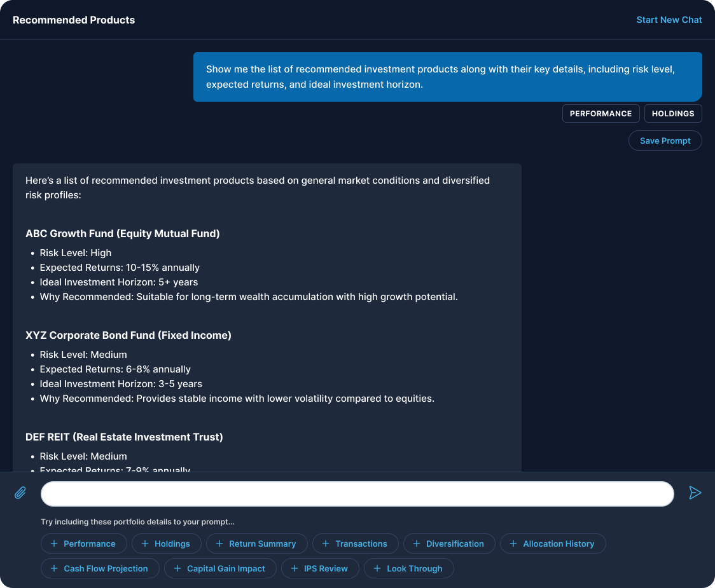Add Look Through to prompt
This screenshot has height=588, width=715.
click(x=408, y=568)
